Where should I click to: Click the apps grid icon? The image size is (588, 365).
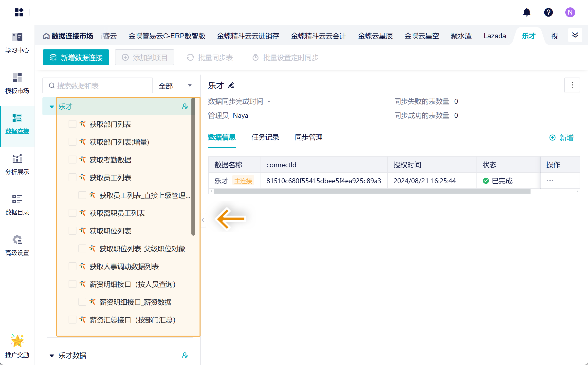coord(19,12)
